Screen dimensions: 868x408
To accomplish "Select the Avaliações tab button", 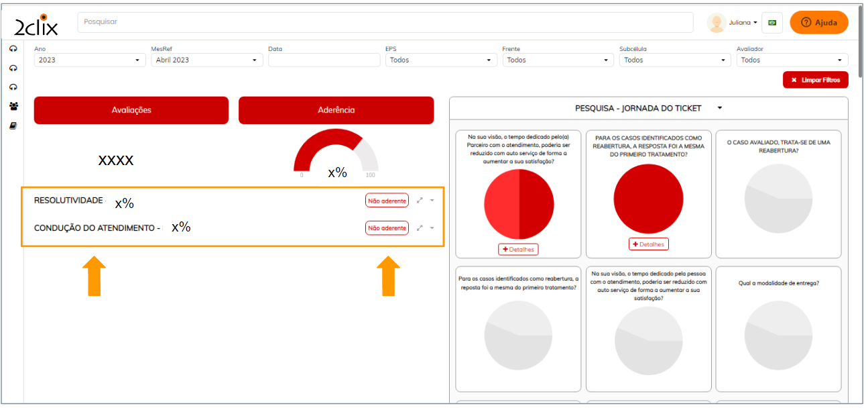I will [131, 110].
